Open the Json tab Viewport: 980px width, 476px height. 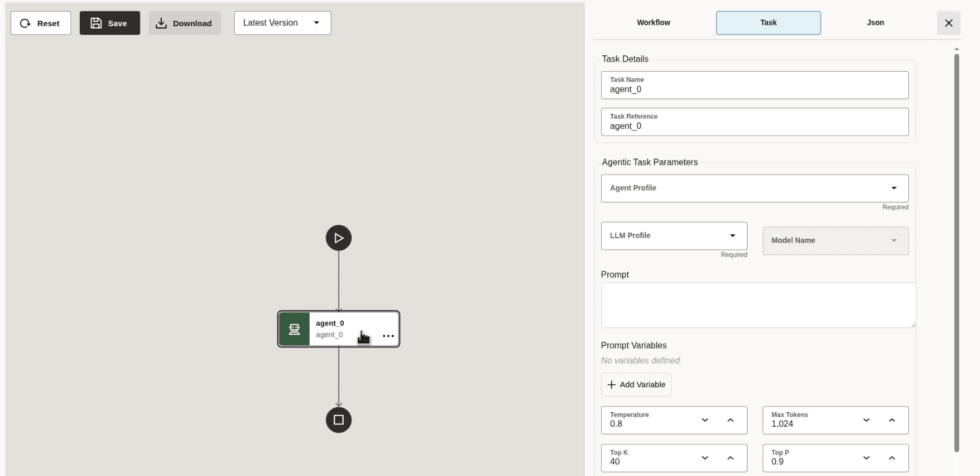pyautogui.click(x=875, y=23)
